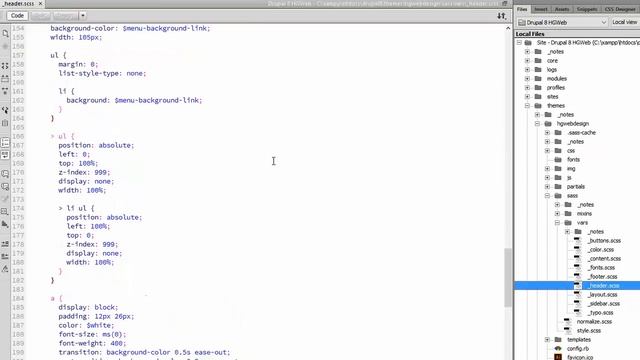Toggle the Word Wrap icon

[x=5, y=155]
